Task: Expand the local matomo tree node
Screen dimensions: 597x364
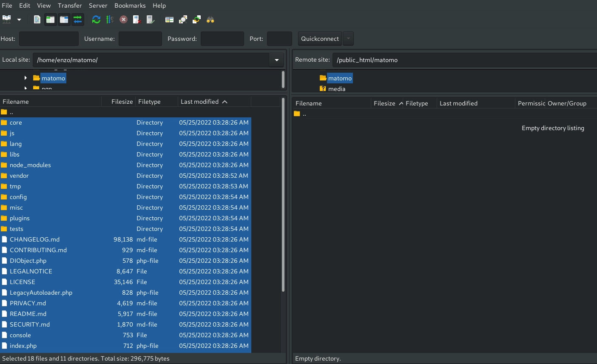Action: coord(26,78)
